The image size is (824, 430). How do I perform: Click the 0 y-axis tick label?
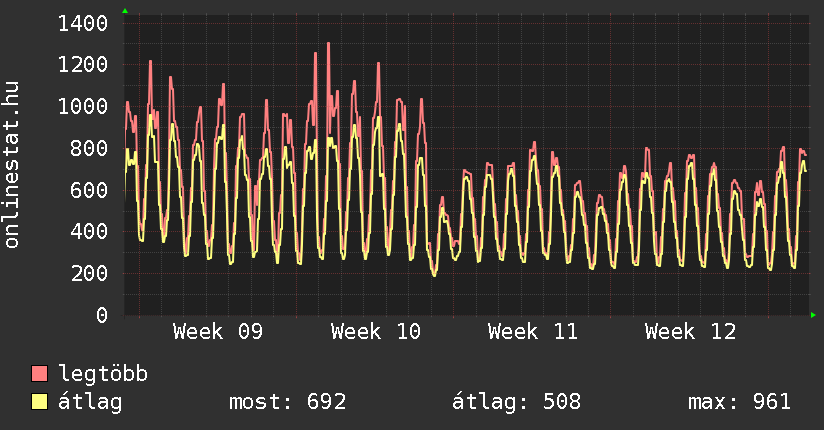click(x=102, y=315)
